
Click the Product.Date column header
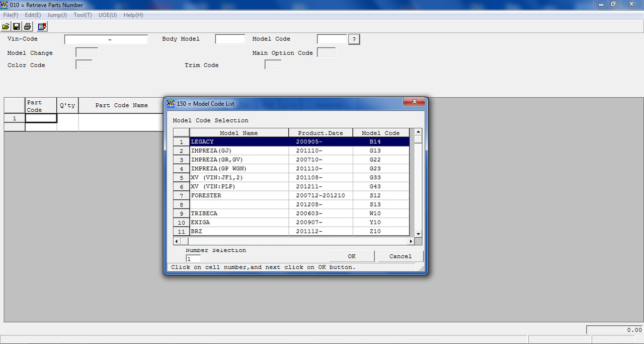320,133
